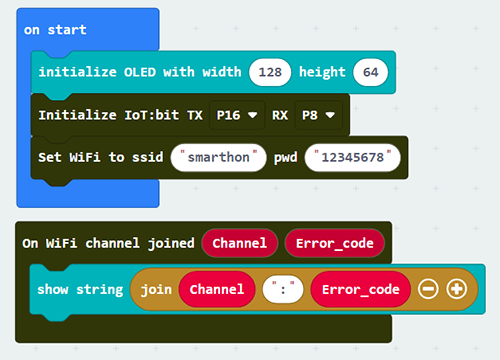Click the minus icon in join block
The height and width of the screenshot is (360, 500).
coord(428,289)
